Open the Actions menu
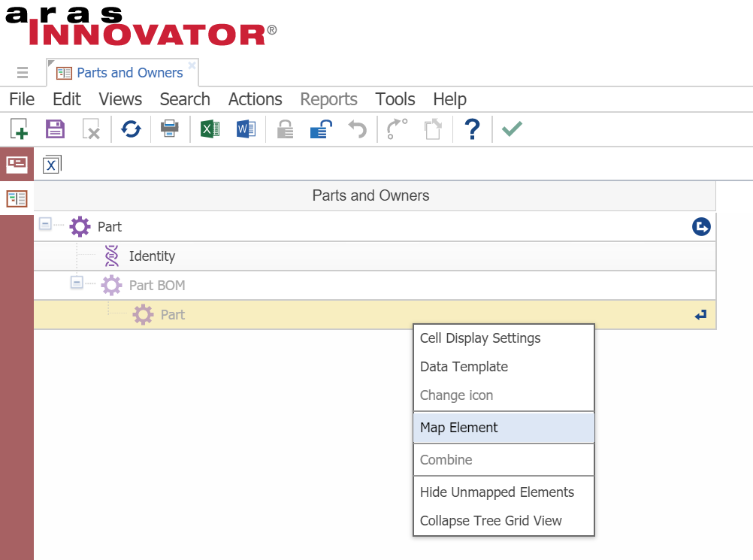Viewport: 753px width, 560px height. pos(255,99)
